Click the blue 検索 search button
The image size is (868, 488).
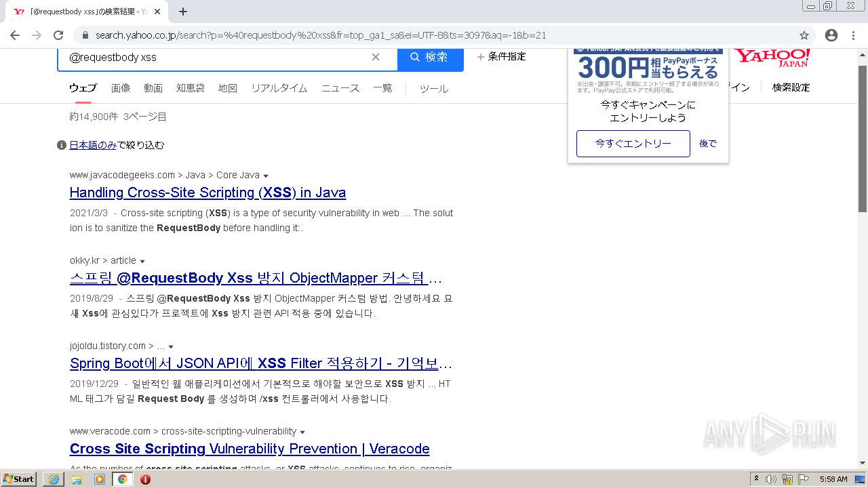(x=431, y=58)
